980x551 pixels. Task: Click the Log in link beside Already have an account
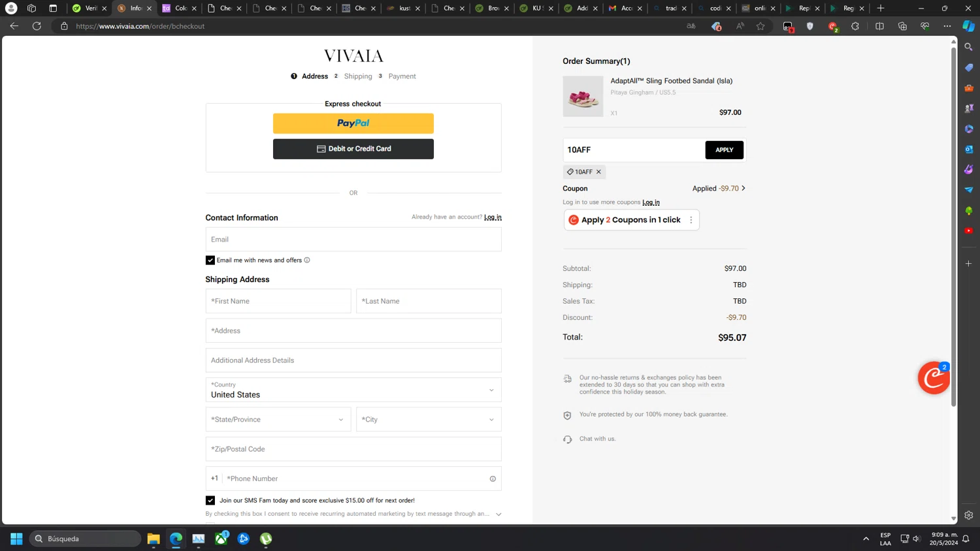tap(493, 217)
